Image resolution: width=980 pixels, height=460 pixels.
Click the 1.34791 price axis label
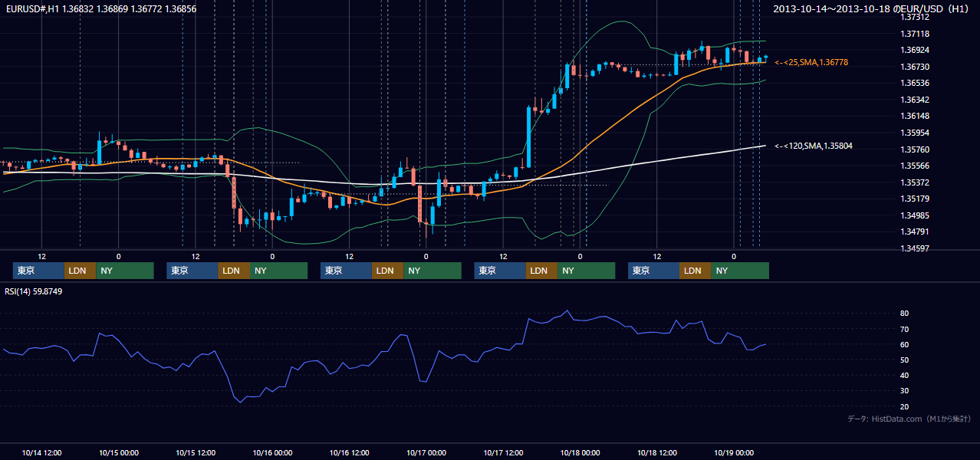click(915, 232)
